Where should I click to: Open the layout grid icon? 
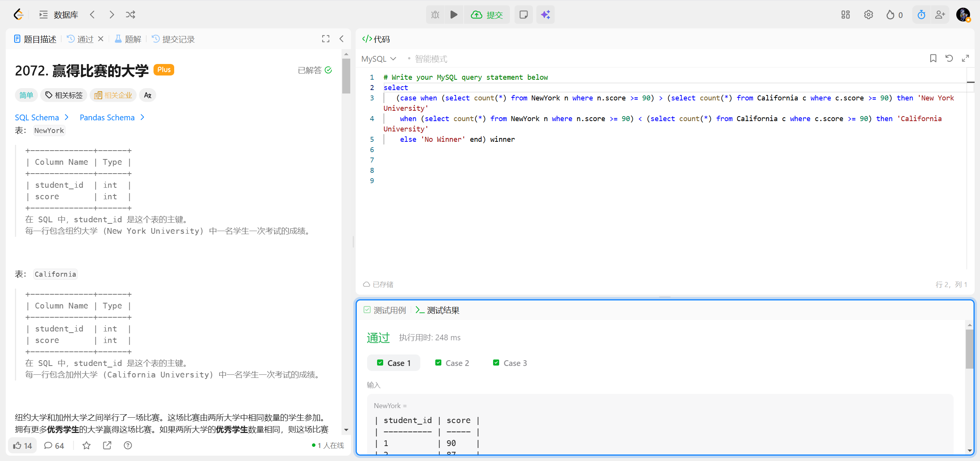pos(845,15)
